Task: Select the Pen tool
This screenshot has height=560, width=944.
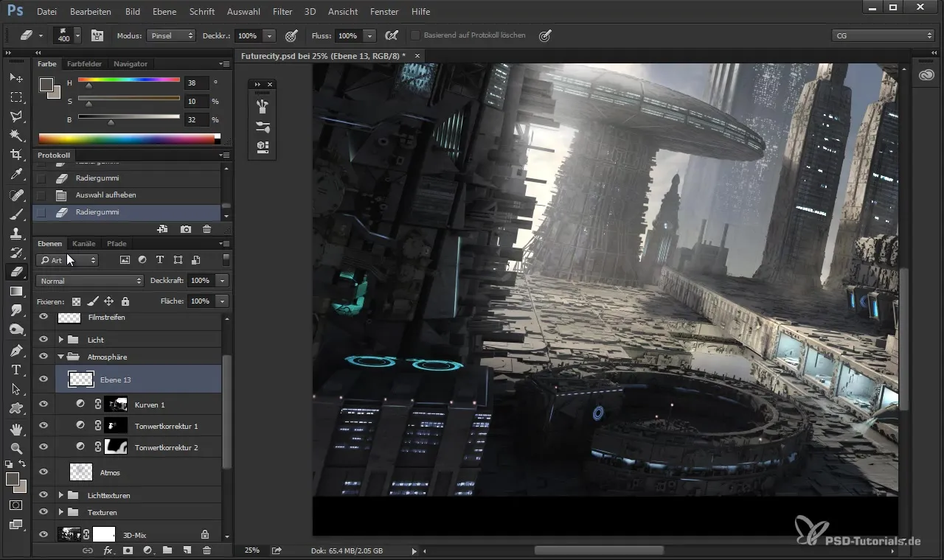Action: 16,350
